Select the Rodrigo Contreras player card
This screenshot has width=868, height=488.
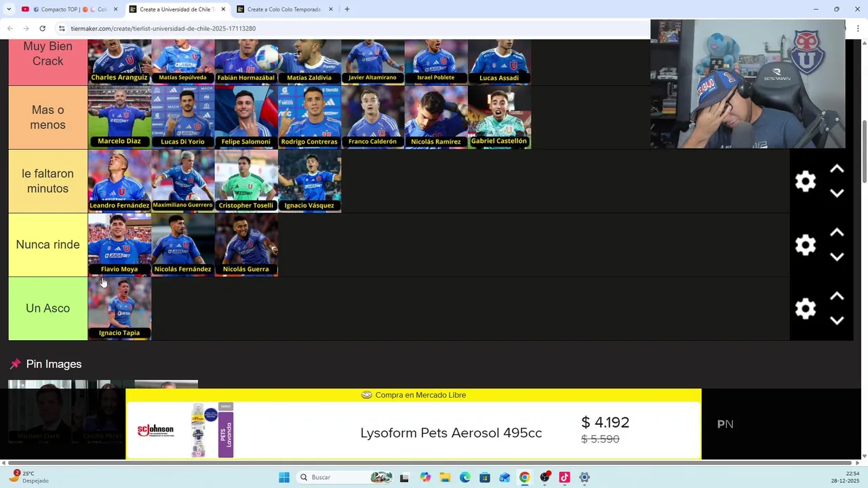(309, 117)
